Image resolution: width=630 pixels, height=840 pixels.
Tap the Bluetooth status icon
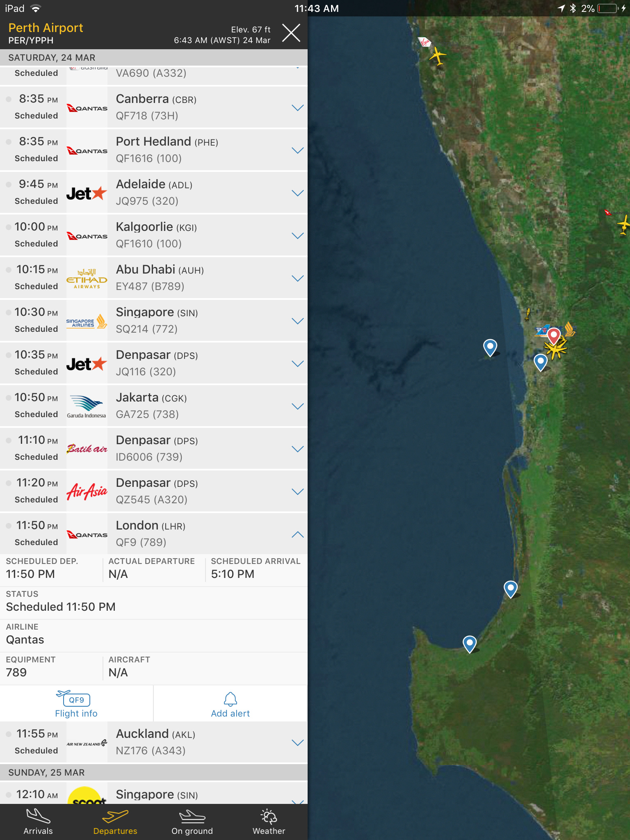pos(573,8)
